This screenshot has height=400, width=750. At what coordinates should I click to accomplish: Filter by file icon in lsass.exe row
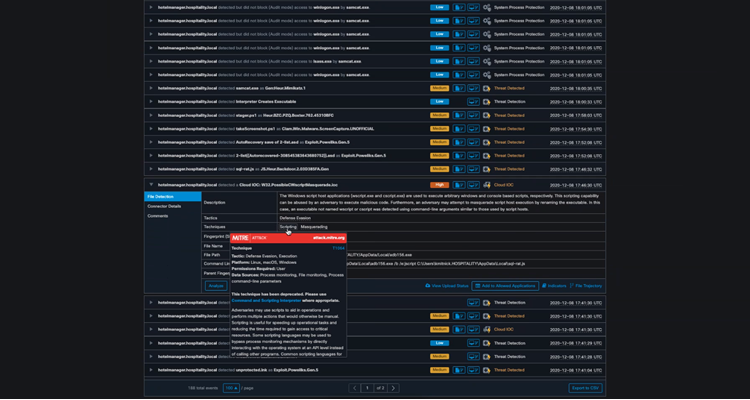pyautogui.click(x=459, y=61)
